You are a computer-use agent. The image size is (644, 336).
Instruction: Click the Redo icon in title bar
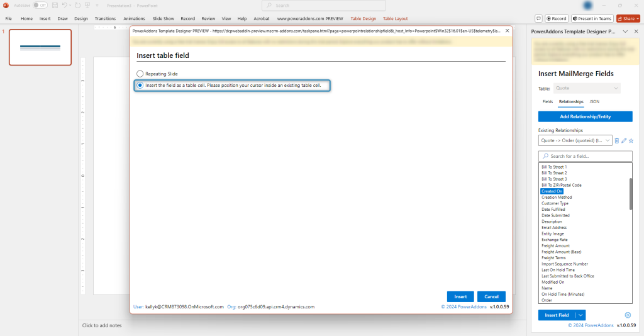[x=77, y=5]
